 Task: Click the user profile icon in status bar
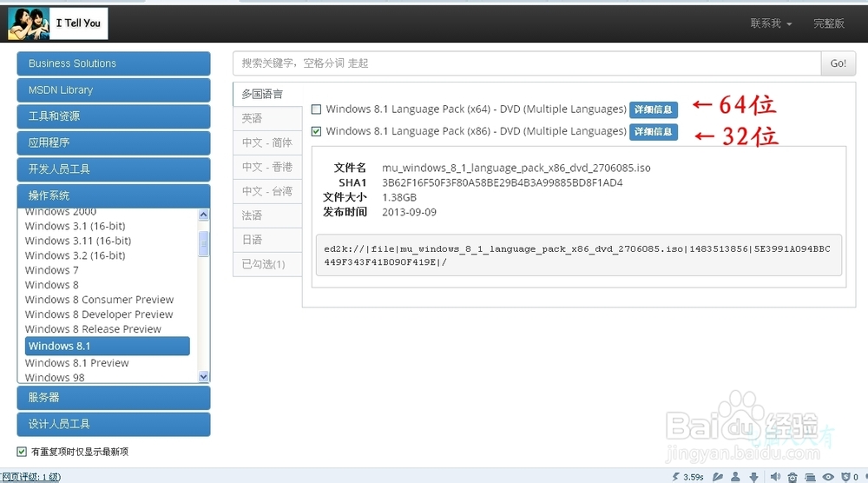pos(736,476)
